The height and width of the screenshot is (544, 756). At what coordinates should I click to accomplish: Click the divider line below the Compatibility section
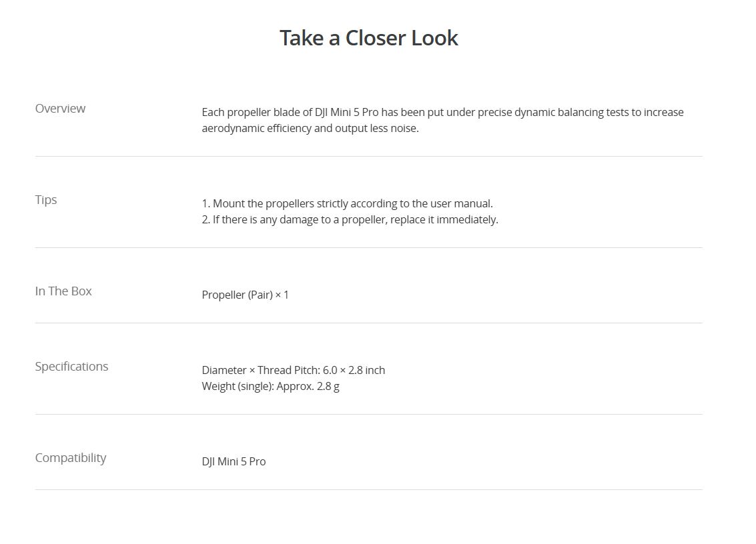pos(368,490)
